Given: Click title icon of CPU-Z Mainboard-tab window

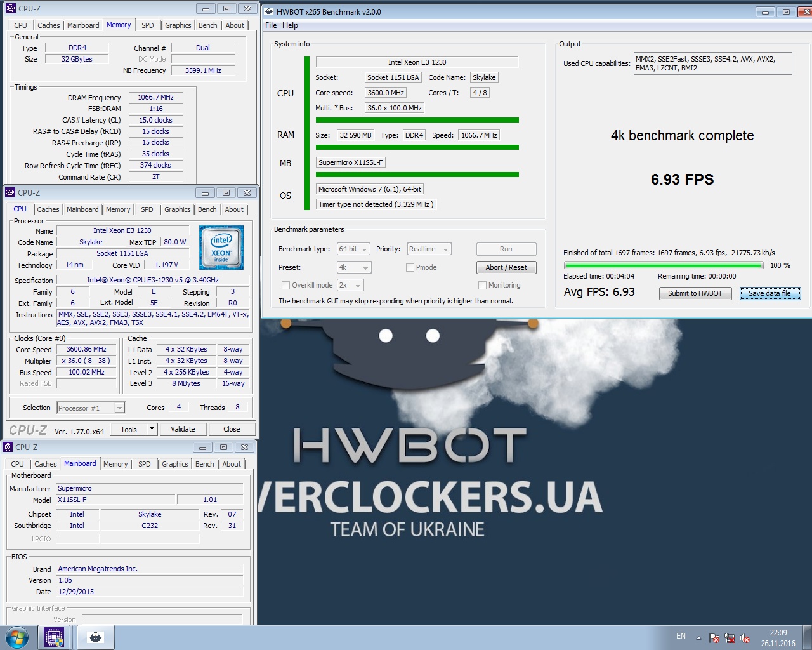Looking at the screenshot, I should [x=8, y=447].
